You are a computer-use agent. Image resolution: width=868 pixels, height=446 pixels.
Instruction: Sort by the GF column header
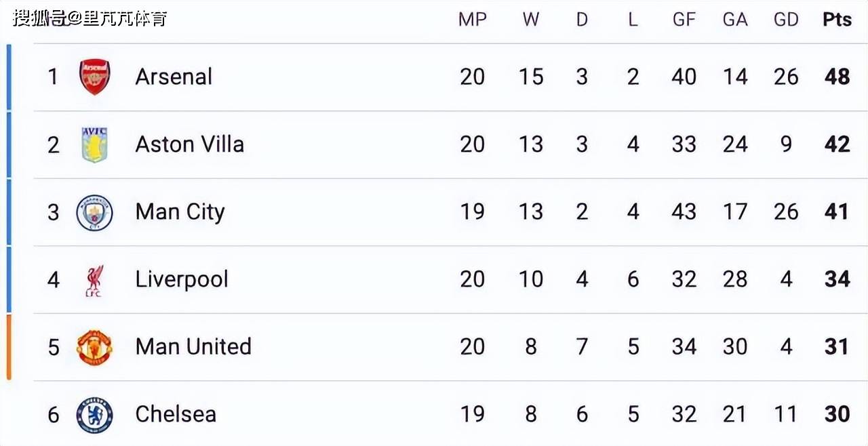[684, 20]
